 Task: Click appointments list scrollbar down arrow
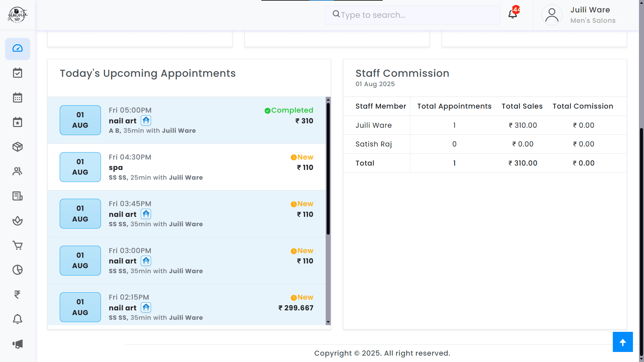[328, 322]
